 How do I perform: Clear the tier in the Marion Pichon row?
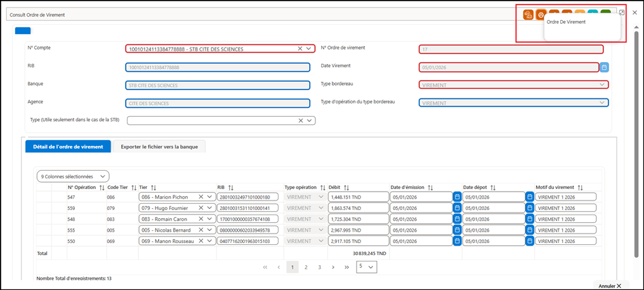[201, 197]
